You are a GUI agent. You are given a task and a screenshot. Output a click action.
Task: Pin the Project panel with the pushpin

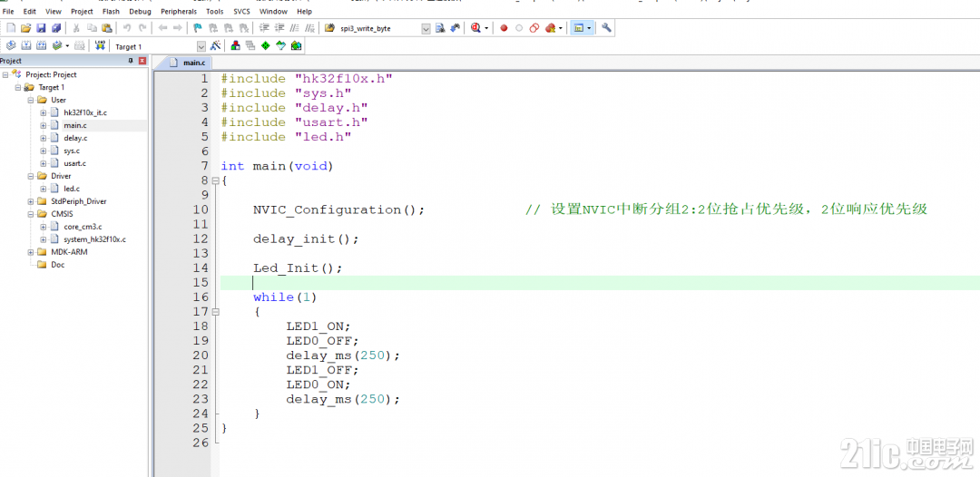131,61
